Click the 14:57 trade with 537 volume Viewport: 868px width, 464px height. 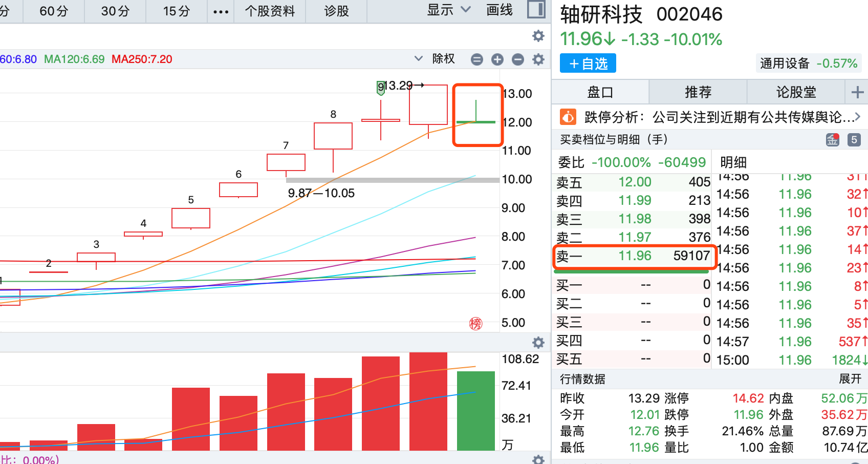(x=792, y=342)
